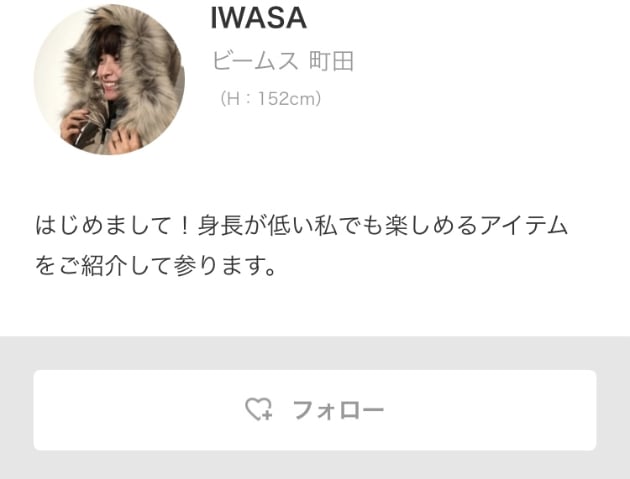Click the gray band above follow button
Viewport: 630px width, 479px height.
click(315, 353)
